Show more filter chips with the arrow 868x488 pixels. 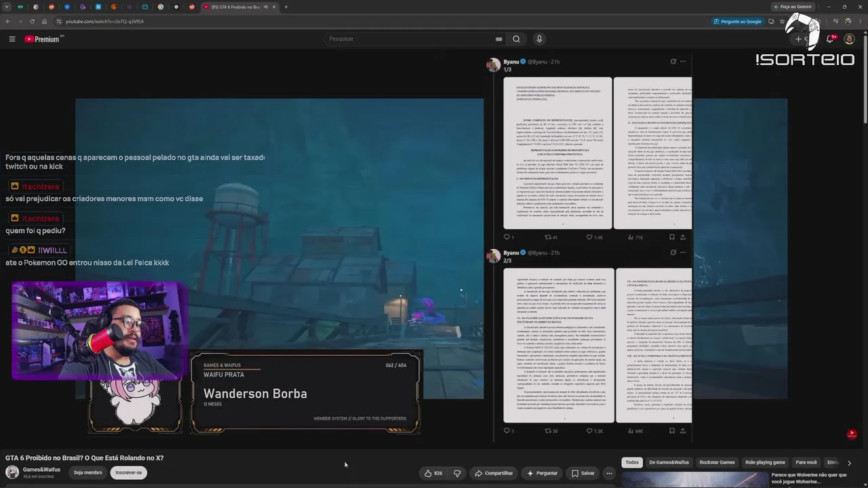pos(849,463)
